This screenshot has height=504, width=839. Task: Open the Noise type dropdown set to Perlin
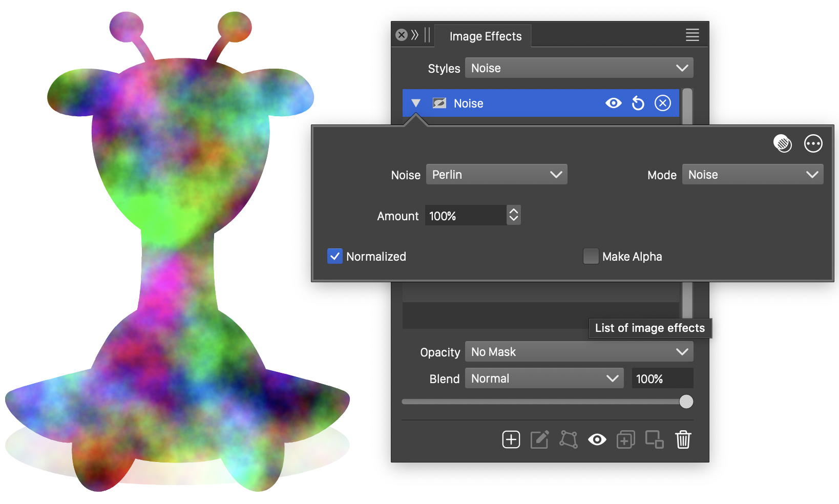(x=496, y=175)
